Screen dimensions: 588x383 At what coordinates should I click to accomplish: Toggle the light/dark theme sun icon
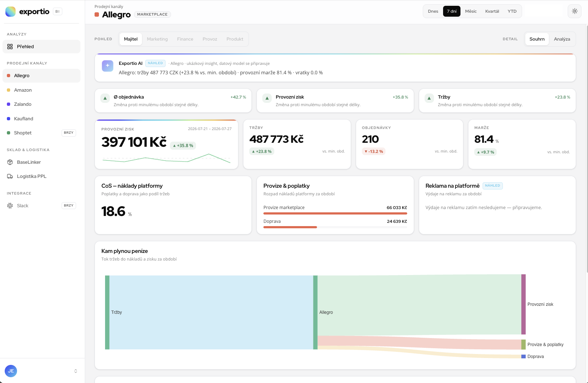click(575, 11)
